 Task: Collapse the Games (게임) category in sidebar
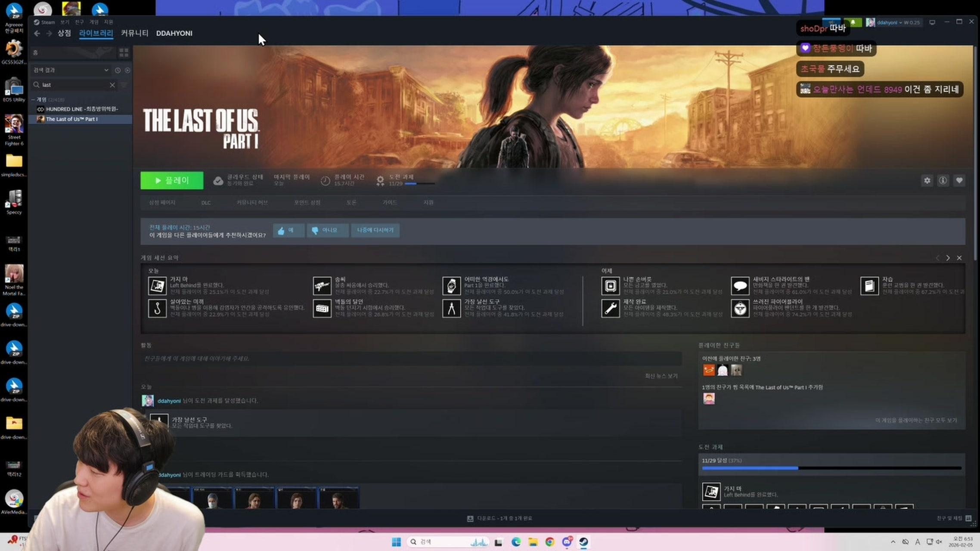coord(34,99)
